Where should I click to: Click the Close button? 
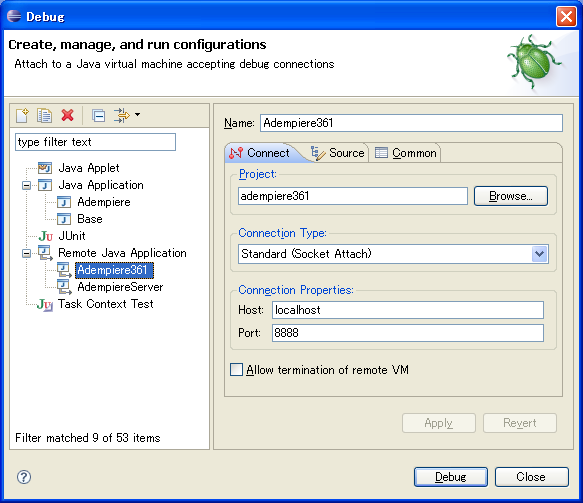(532, 477)
